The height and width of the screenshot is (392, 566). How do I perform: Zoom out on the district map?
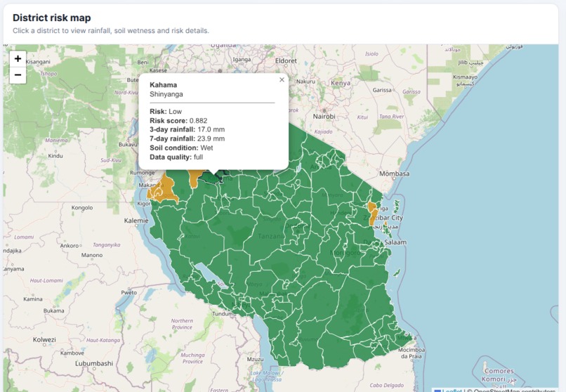[x=18, y=75]
